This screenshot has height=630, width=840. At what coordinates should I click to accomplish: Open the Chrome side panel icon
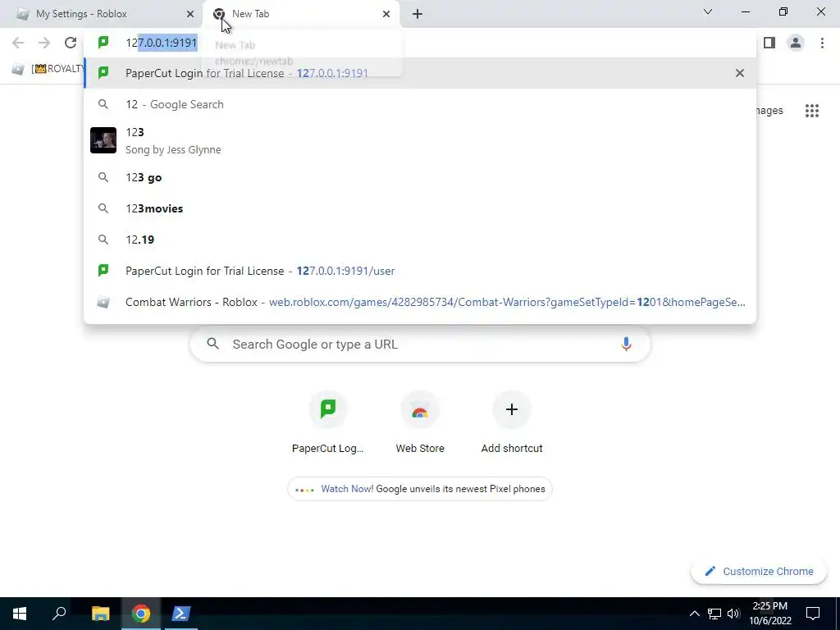click(x=769, y=43)
